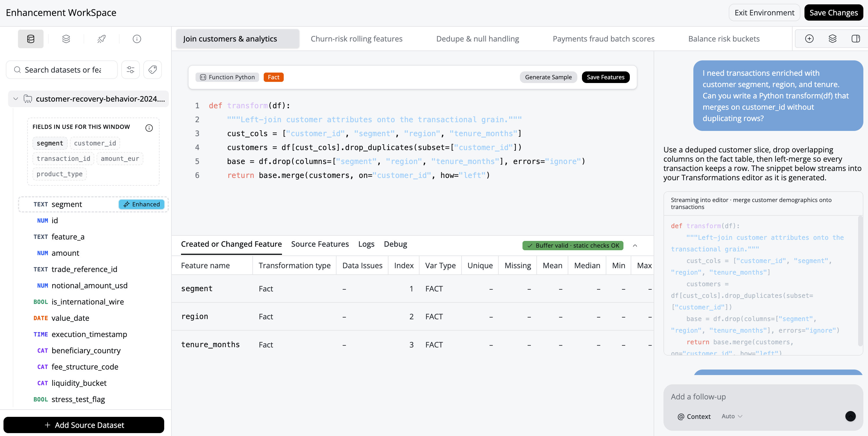Viewport: 868px width, 436px height.
Task: Collapse the bottom feature panel chevron
Action: [x=635, y=246]
